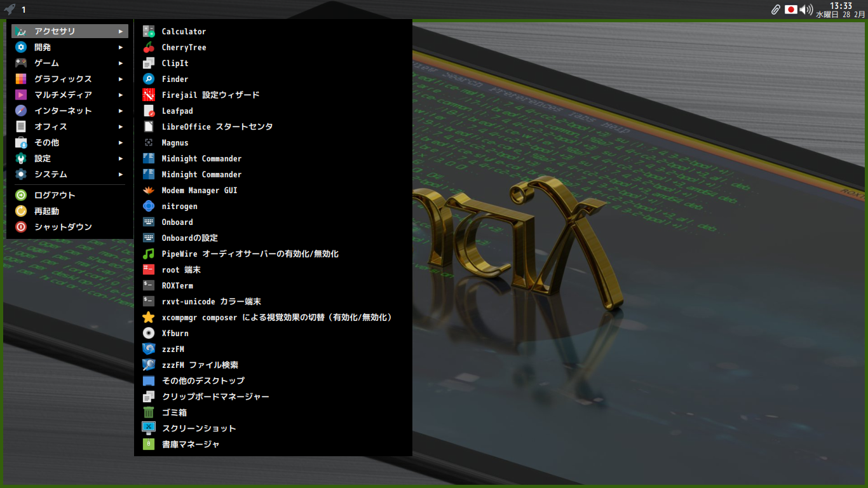
Task: Click PipeWire music note icon
Action: tap(149, 254)
